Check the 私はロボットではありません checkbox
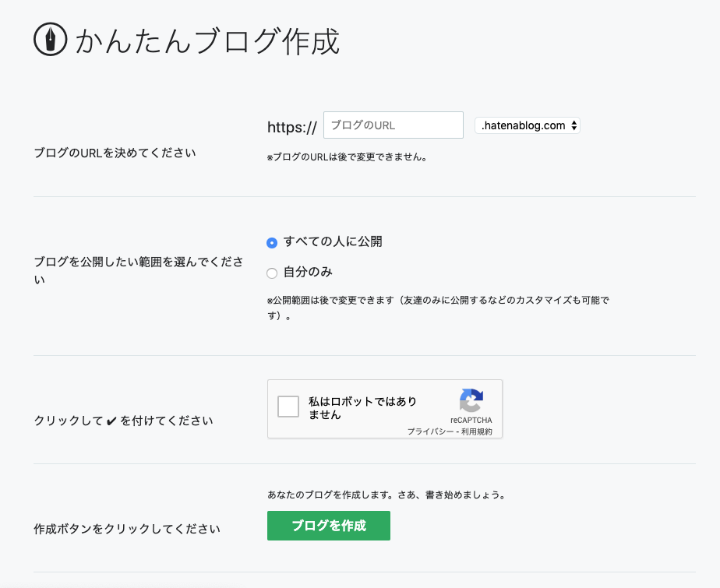720x588 pixels. [x=288, y=407]
